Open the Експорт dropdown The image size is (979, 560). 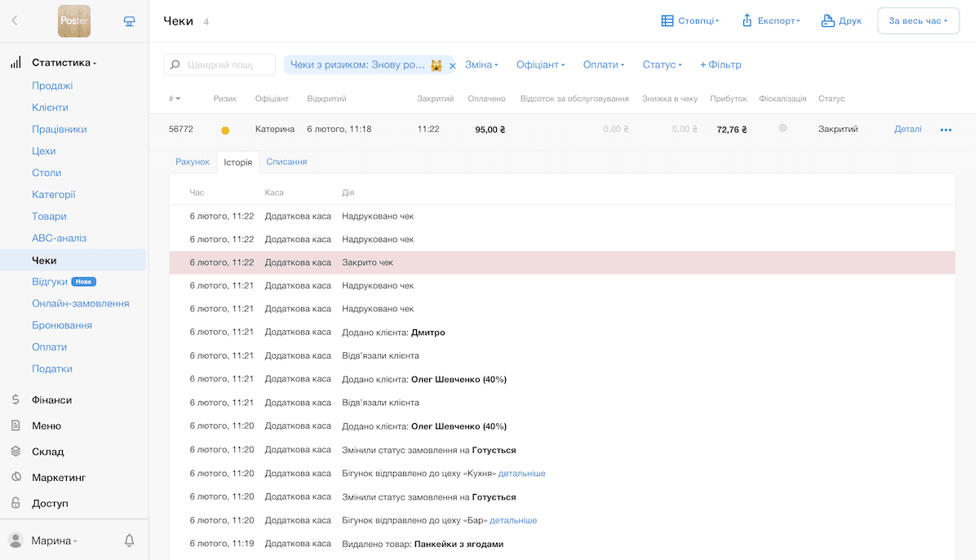(x=770, y=21)
